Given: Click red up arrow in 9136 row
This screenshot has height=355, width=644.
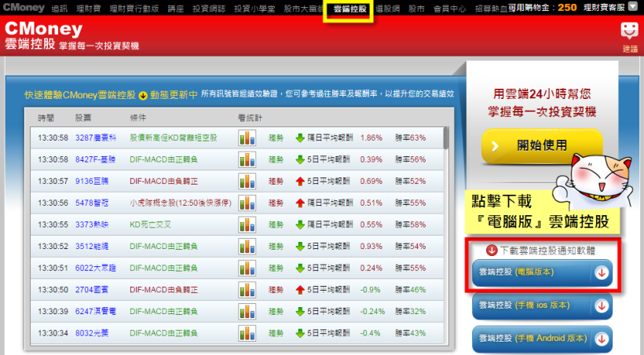Looking at the screenshot, I should tap(300, 181).
